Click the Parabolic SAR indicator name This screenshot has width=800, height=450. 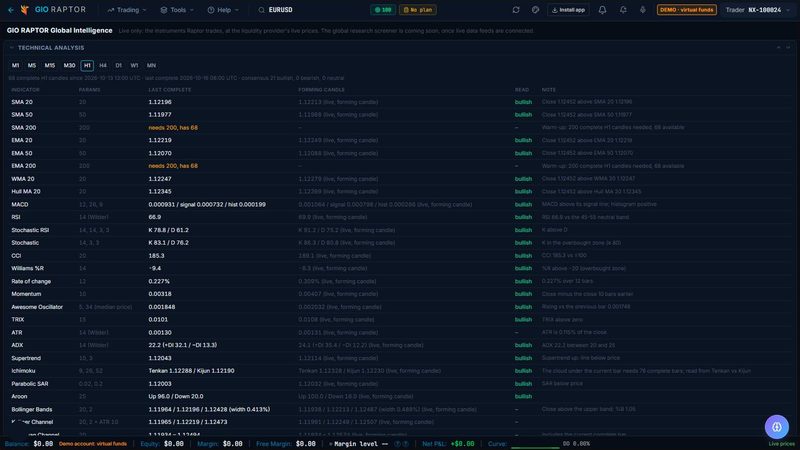click(x=30, y=384)
